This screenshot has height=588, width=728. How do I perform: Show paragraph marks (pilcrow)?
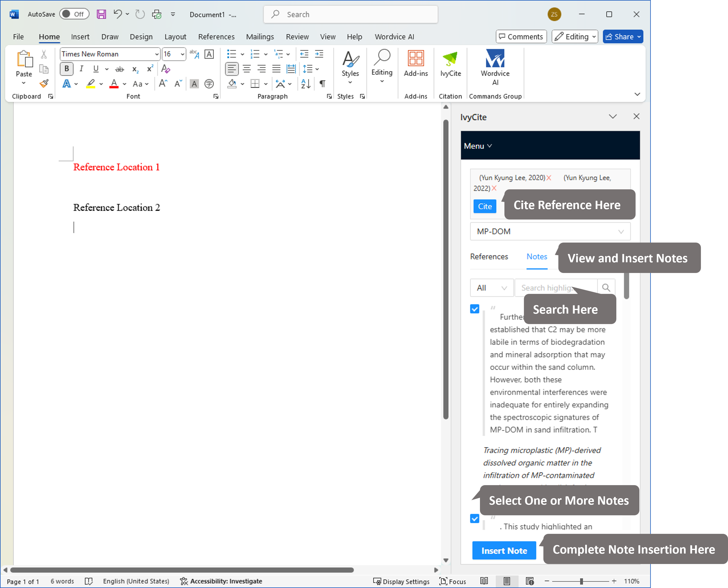point(322,83)
